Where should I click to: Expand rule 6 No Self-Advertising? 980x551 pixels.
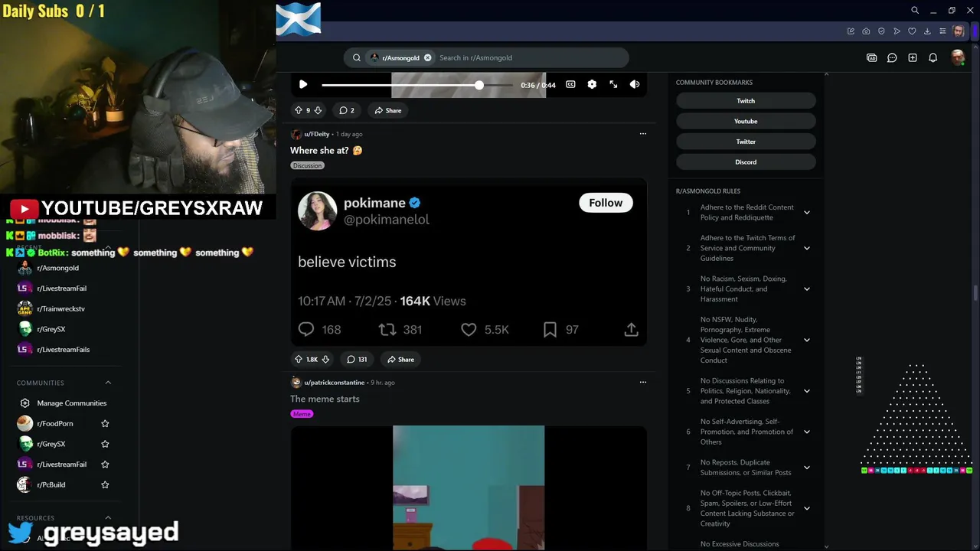tap(806, 432)
